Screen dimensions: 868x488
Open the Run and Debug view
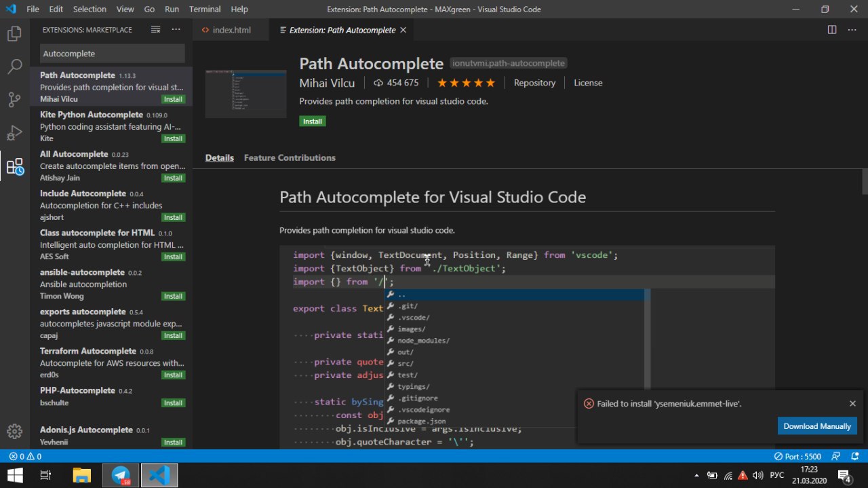click(x=14, y=133)
